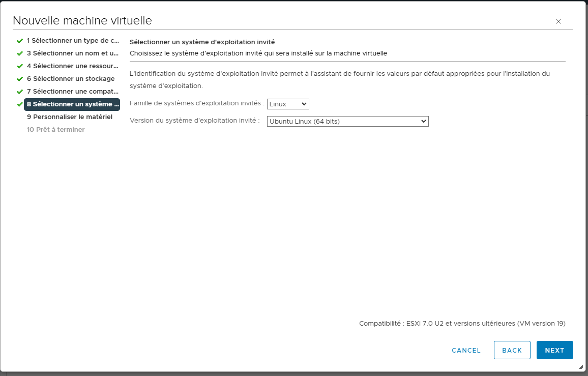Image resolution: width=588 pixels, height=376 pixels.
Task: Open step 9 Personnaliser le matériel
Action: pos(70,117)
